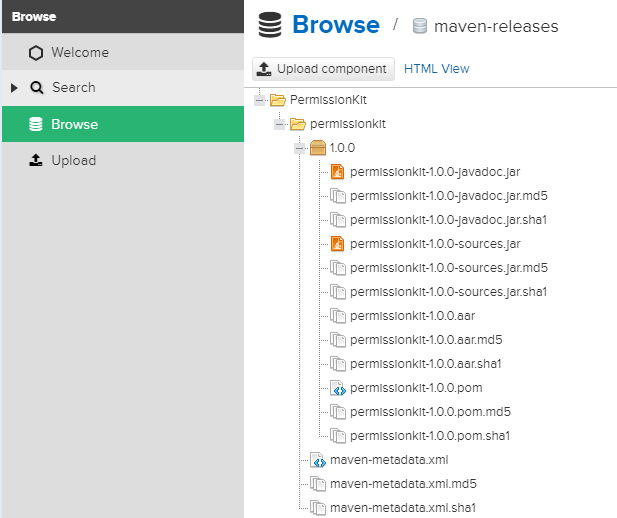The height and width of the screenshot is (518, 617).
Task: Expand the Search menu arrow in sidebar
Action: [14, 88]
